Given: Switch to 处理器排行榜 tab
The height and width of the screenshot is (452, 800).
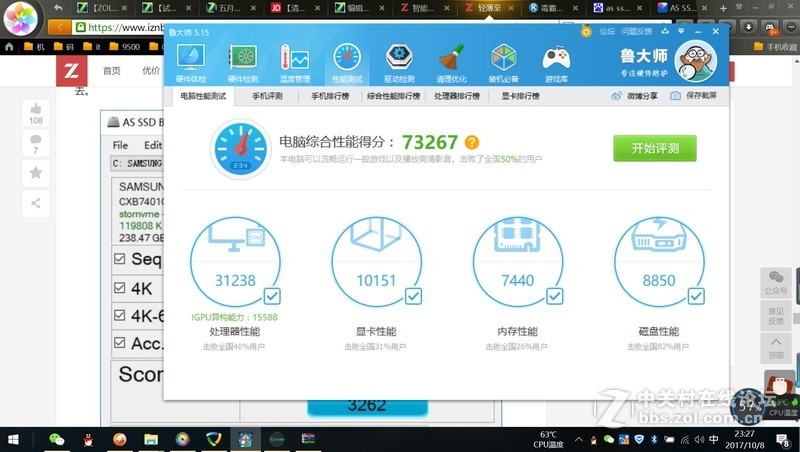Looking at the screenshot, I should pyautogui.click(x=457, y=96).
